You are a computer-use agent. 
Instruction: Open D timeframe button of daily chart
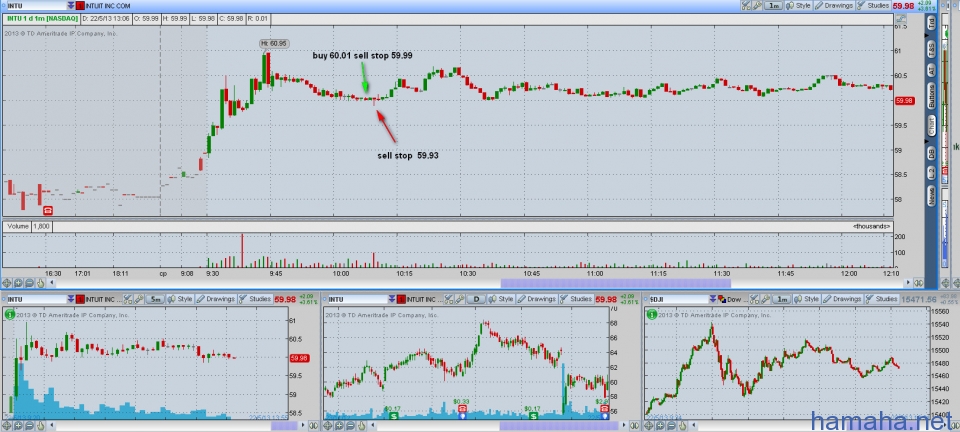click(476, 299)
